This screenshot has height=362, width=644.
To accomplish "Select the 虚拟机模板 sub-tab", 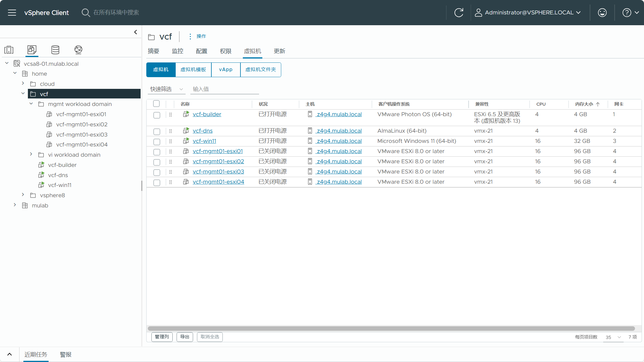I will pyautogui.click(x=193, y=70).
